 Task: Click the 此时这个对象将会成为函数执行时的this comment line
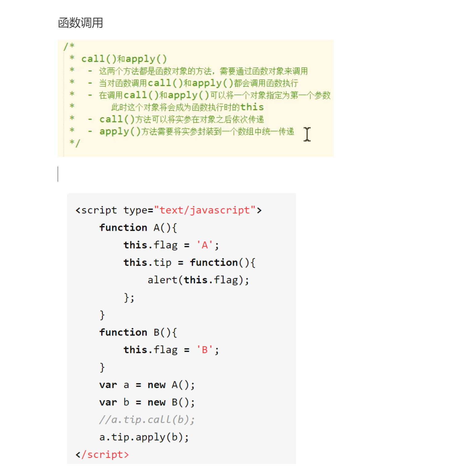(x=187, y=107)
